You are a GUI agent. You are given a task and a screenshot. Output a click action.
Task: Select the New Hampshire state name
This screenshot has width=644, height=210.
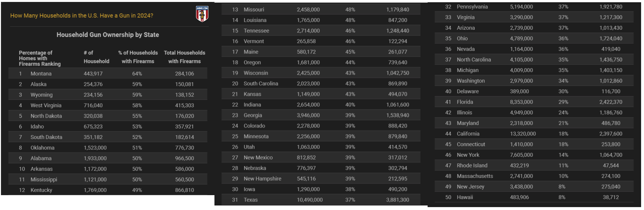(x=262, y=179)
